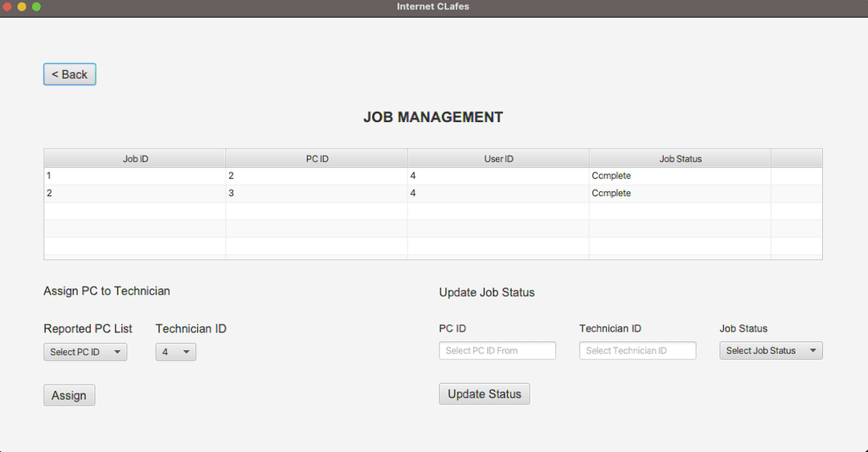The height and width of the screenshot is (452, 868).
Task: Click the Back button
Action: point(69,75)
